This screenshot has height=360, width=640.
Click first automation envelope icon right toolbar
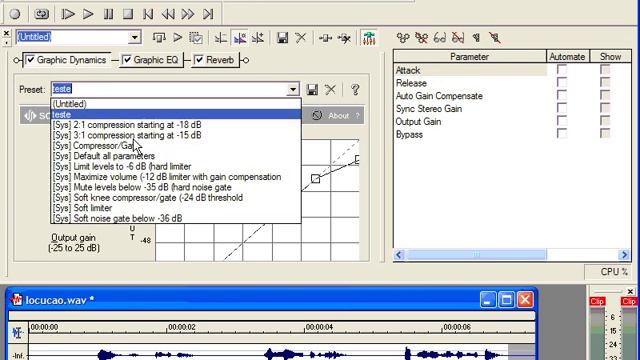click(403, 38)
